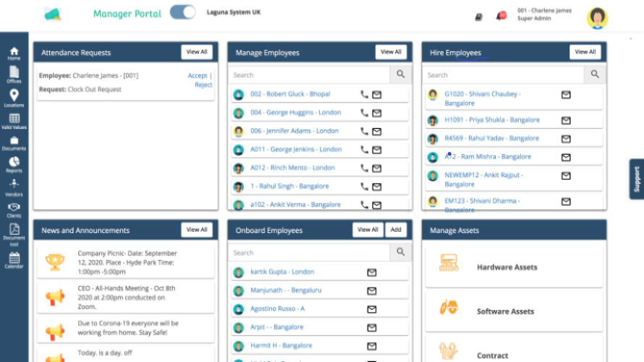Email EM123 - Shivani Dharma
The width and height of the screenshot is (644, 362).
pos(566,202)
